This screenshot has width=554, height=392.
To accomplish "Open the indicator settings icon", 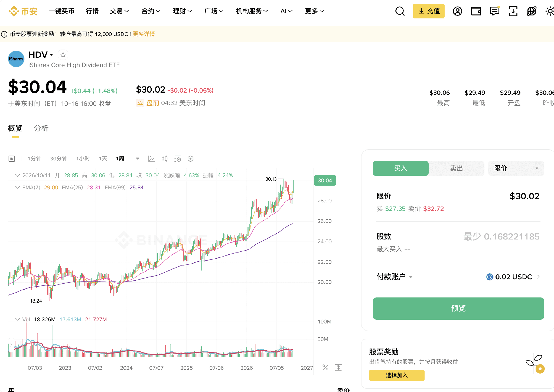I will coord(177,159).
